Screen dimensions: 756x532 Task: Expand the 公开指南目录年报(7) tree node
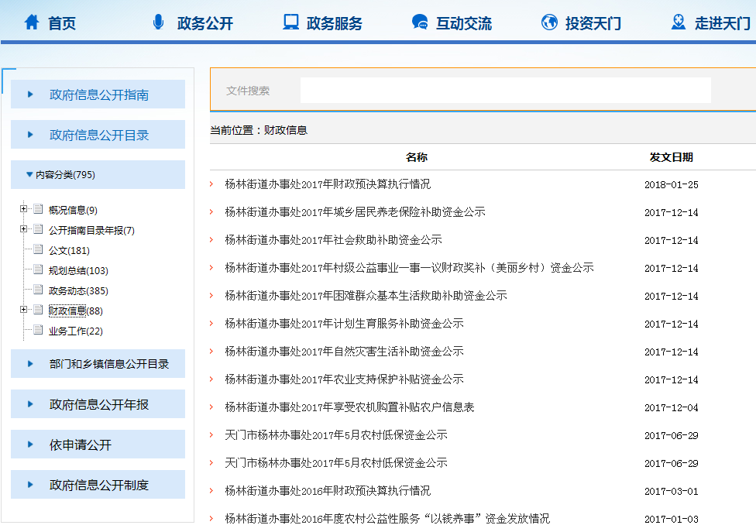(24, 229)
